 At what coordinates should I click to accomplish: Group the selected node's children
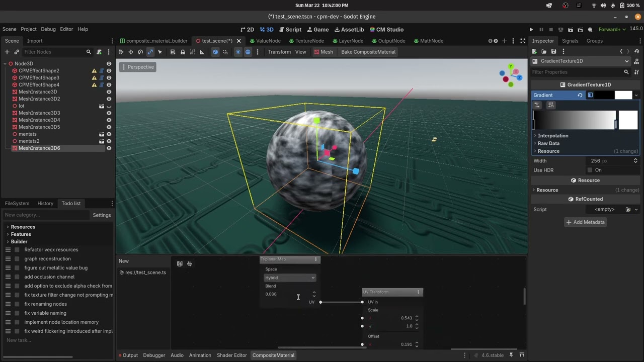(192, 52)
